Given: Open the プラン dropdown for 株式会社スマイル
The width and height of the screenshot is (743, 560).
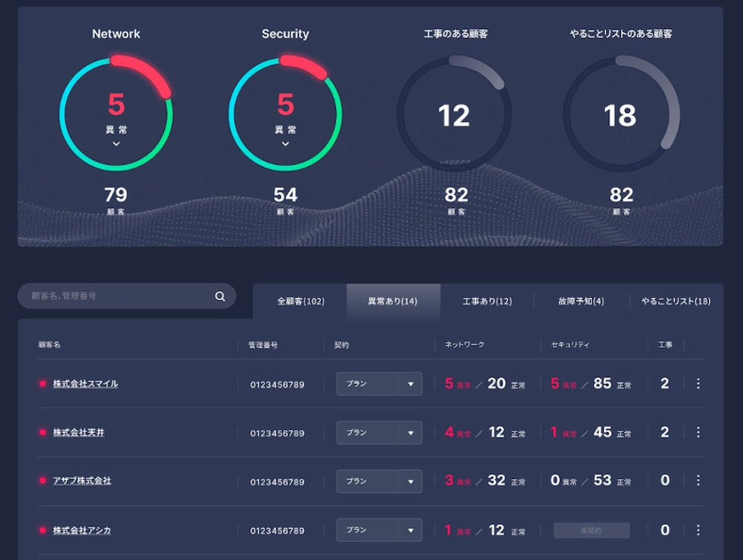Looking at the screenshot, I should 379,384.
